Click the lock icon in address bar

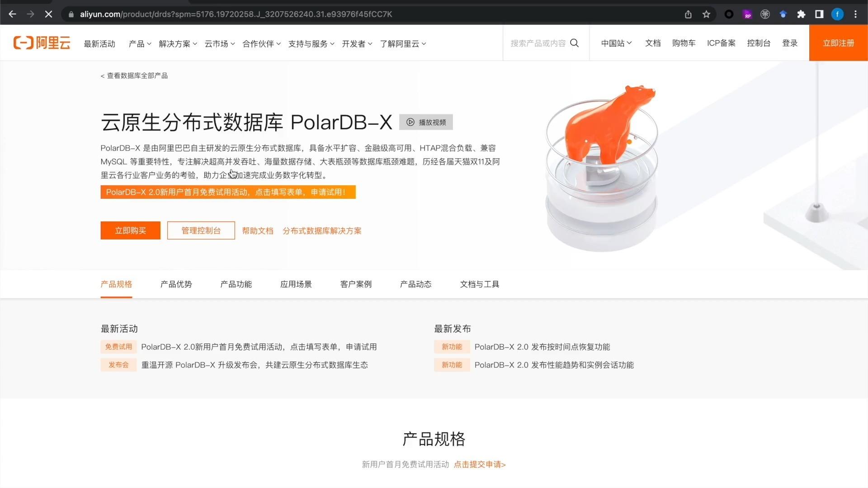(71, 14)
